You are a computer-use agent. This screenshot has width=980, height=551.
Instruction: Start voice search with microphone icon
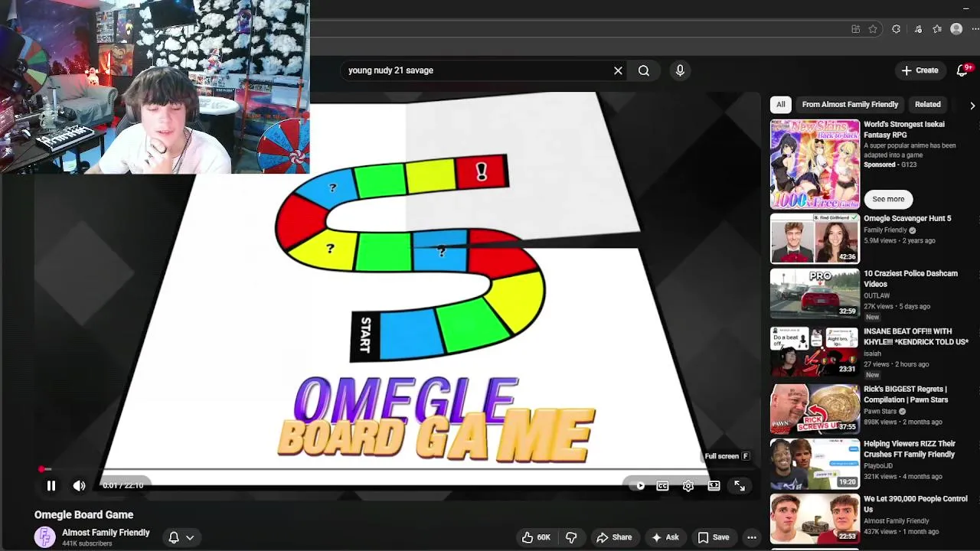coord(680,70)
